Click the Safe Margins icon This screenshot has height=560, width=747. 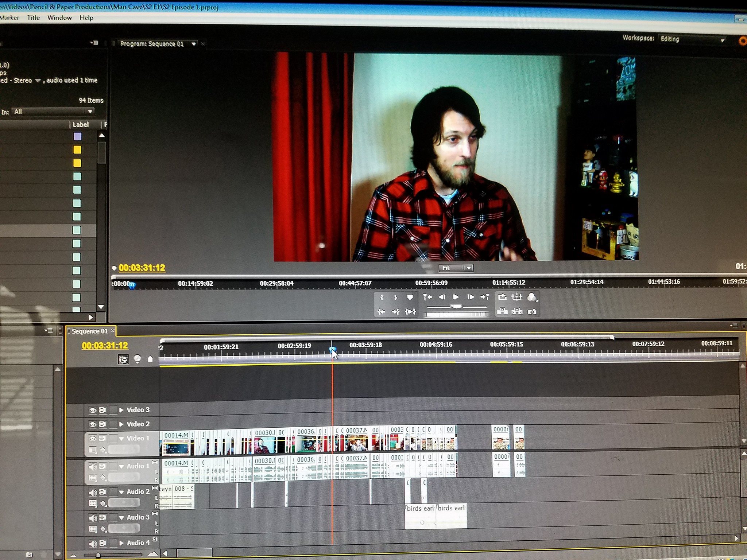517,297
